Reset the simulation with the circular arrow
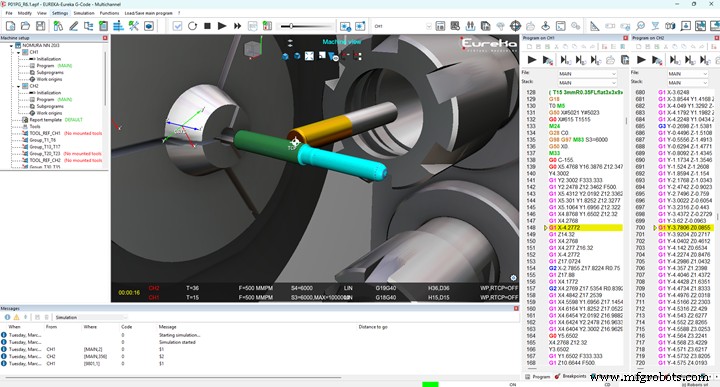Screen dimensions: 720x387 (x=192, y=26)
